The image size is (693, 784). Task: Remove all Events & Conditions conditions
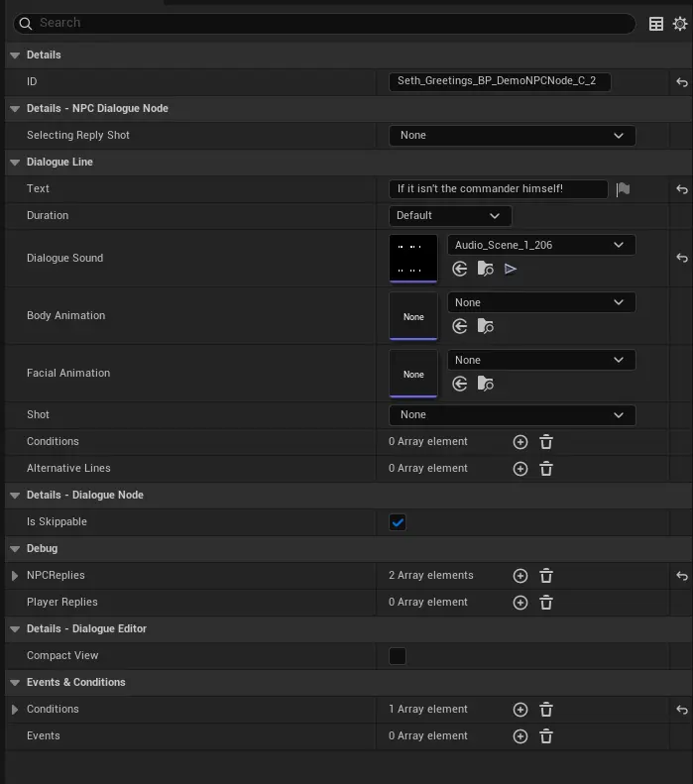(546, 710)
